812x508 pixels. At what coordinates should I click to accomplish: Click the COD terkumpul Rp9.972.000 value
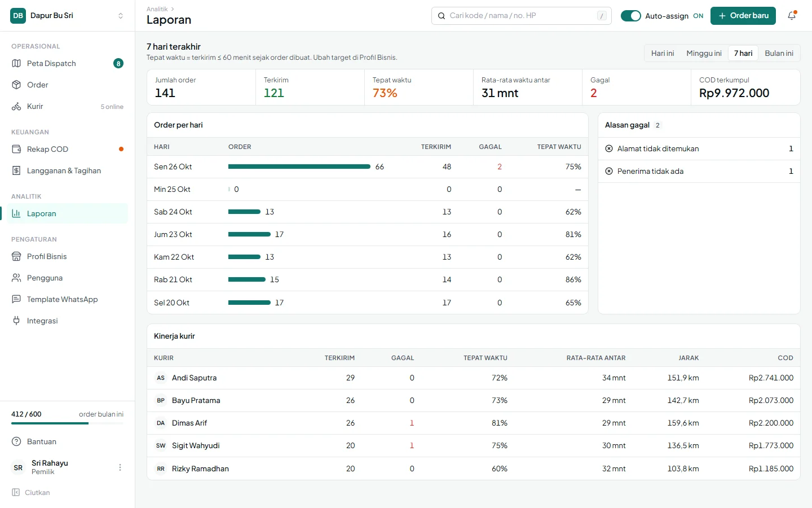(x=734, y=93)
